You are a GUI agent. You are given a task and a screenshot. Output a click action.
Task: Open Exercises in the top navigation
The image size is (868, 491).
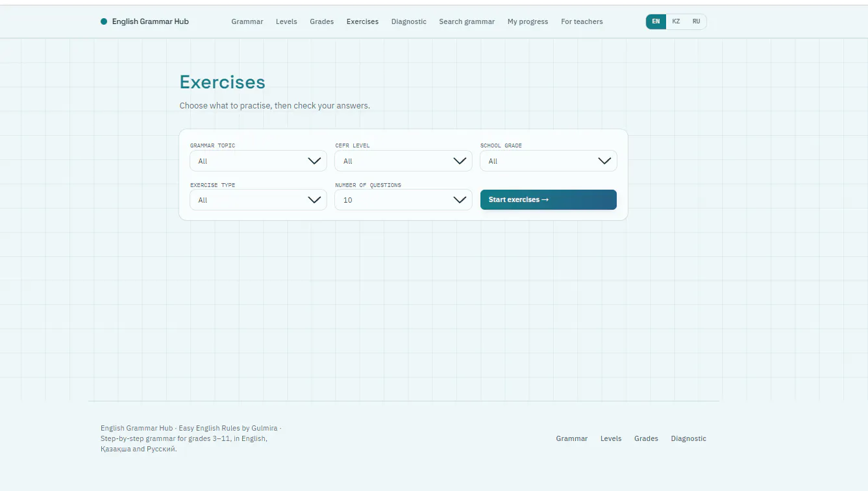pyautogui.click(x=362, y=21)
